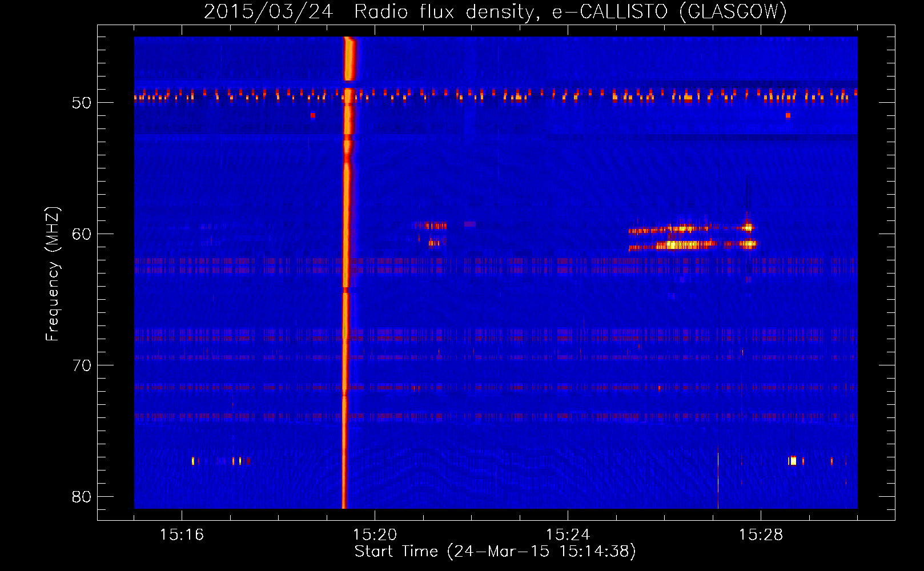Click the plot title "2015/03/24 Radio flux density, e-CALLISTO (GLASGOW)"
Screen dimensions: 924x571
click(495, 11)
